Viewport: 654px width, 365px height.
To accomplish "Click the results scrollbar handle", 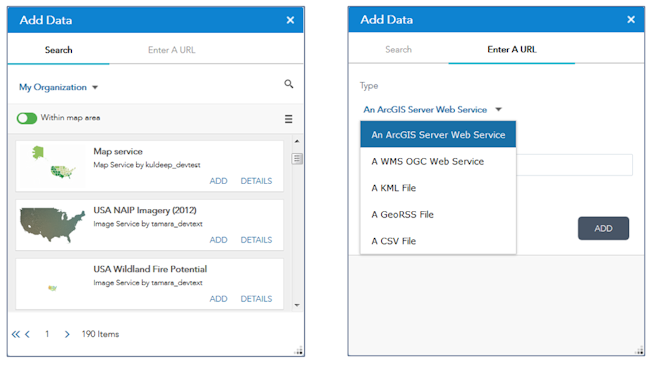I will point(297,159).
